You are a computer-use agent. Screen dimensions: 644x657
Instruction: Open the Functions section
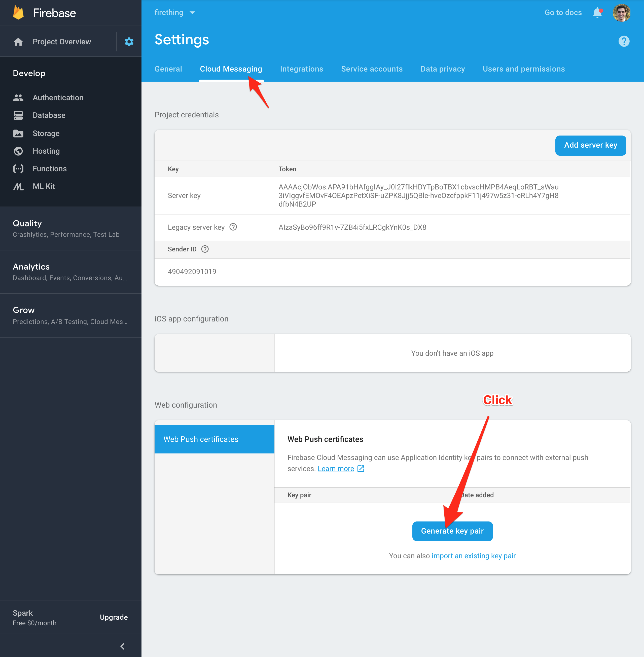coord(49,169)
